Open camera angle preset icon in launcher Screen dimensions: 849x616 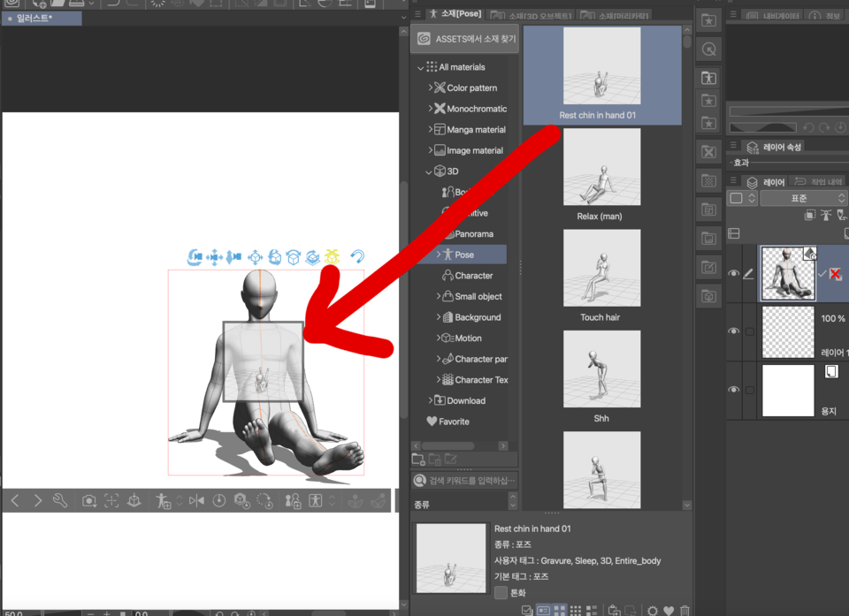point(88,501)
